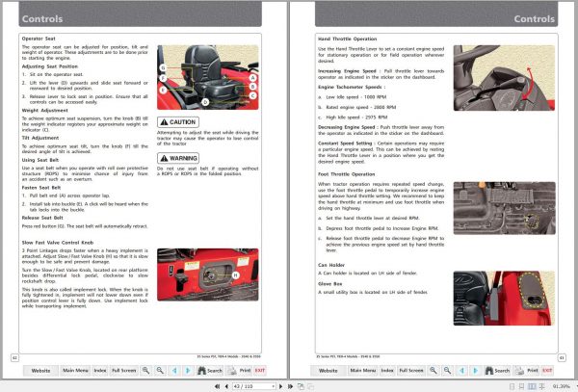578x392 pixels.
Task: Click blue next arrow on right page 43
Action: (475, 370)
